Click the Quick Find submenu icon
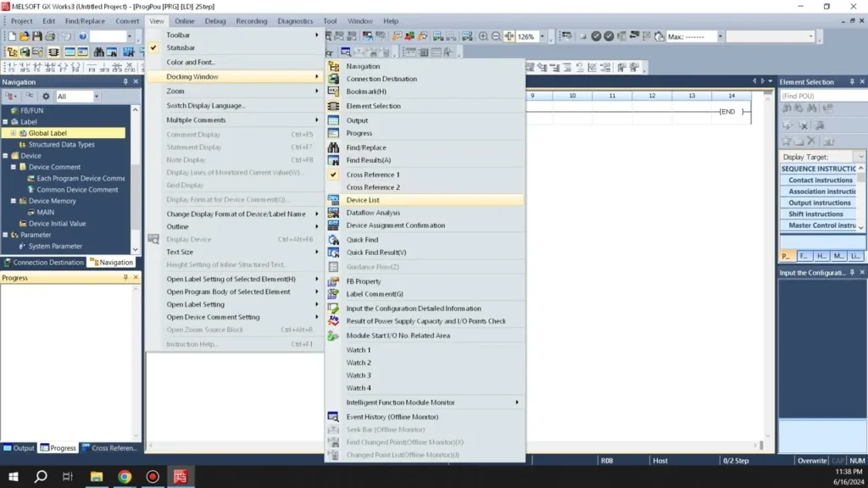This screenshot has width=868, height=488. (333, 240)
